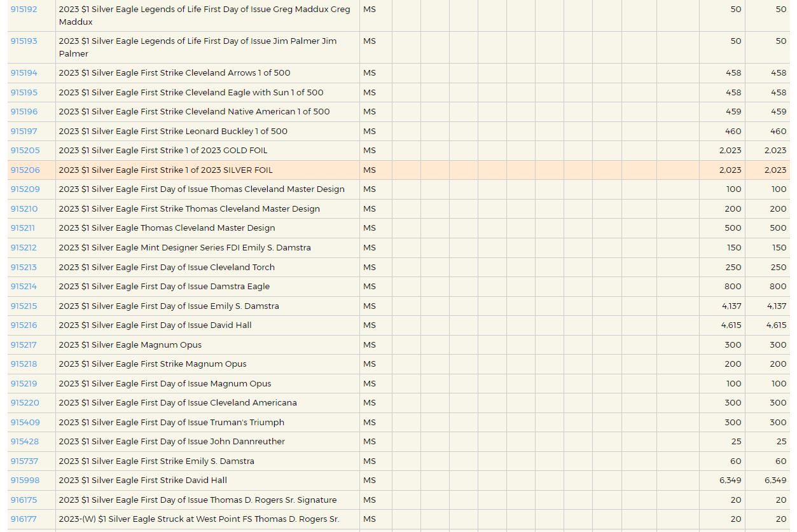The width and height of the screenshot is (797, 532).
Task: Open coin number 915211 link
Action: (x=22, y=228)
